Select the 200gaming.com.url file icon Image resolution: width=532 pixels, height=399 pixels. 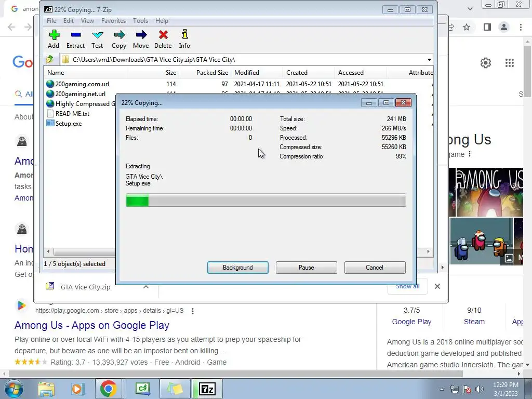click(x=50, y=84)
